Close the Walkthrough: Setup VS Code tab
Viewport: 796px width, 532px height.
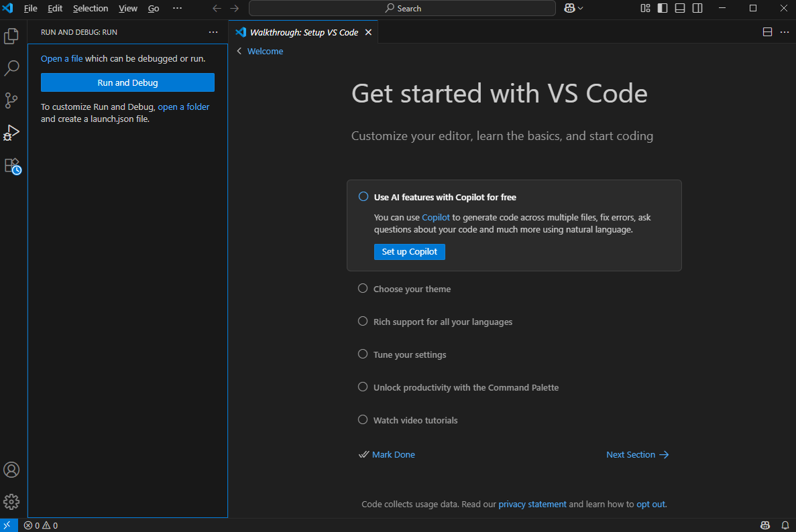coord(369,32)
